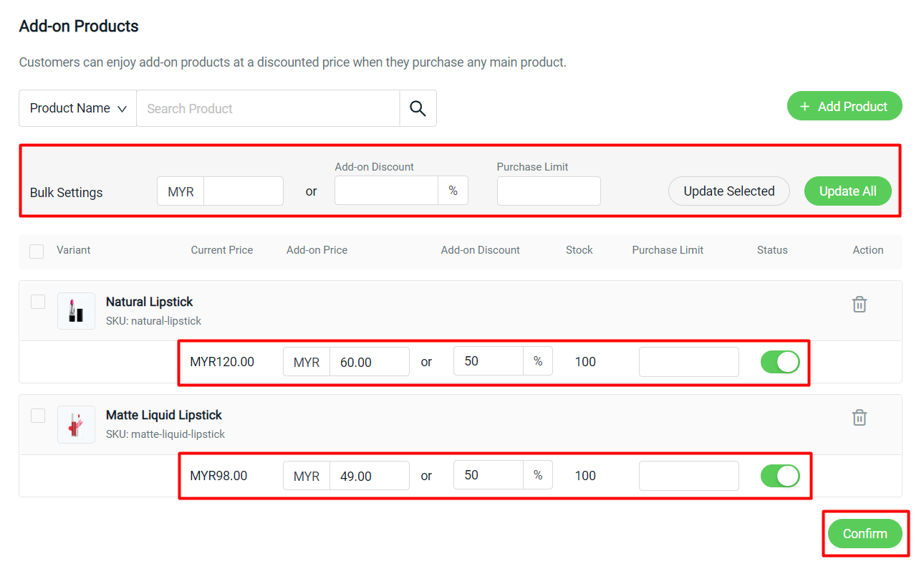This screenshot has height=564, width=924.
Task: Select the Matte Liquid Lipstick row checkbox
Action: coord(37,415)
